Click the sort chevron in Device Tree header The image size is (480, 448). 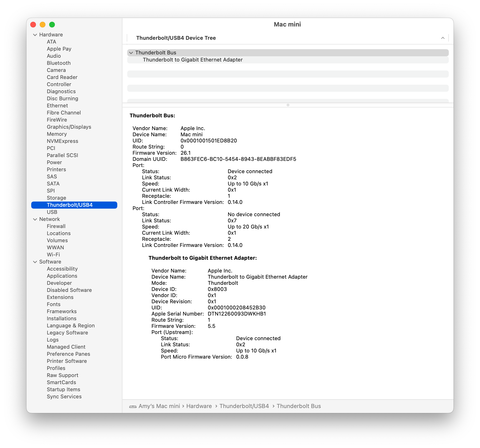pos(443,38)
